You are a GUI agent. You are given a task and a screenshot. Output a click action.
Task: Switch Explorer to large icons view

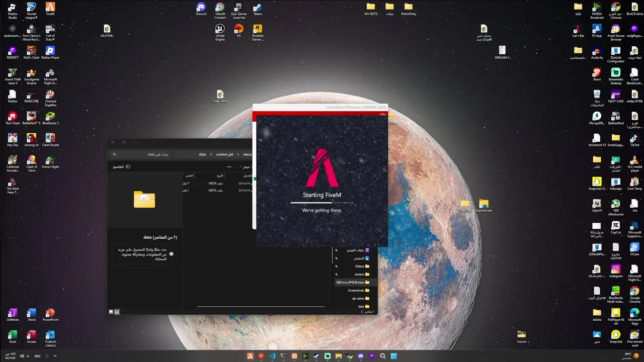tap(111, 312)
